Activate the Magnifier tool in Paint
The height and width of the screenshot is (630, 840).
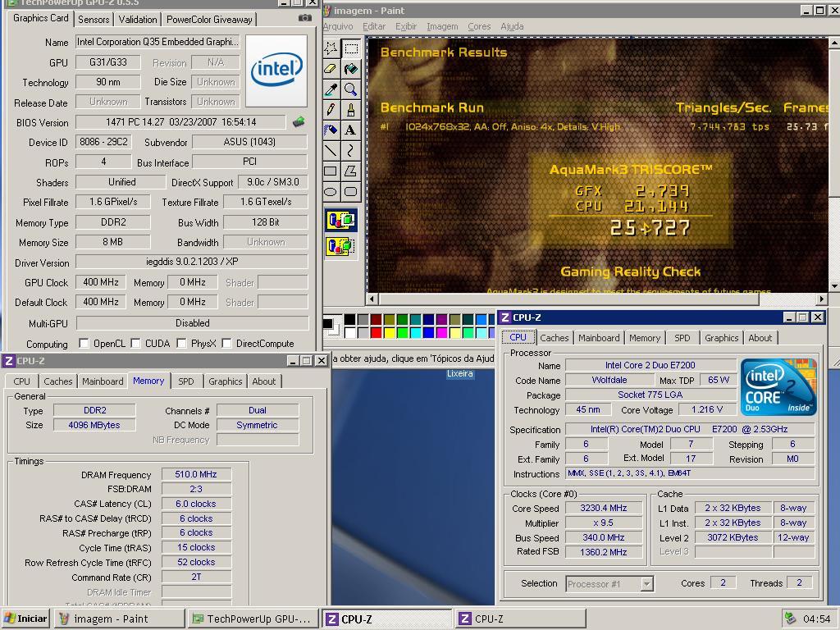[351, 89]
